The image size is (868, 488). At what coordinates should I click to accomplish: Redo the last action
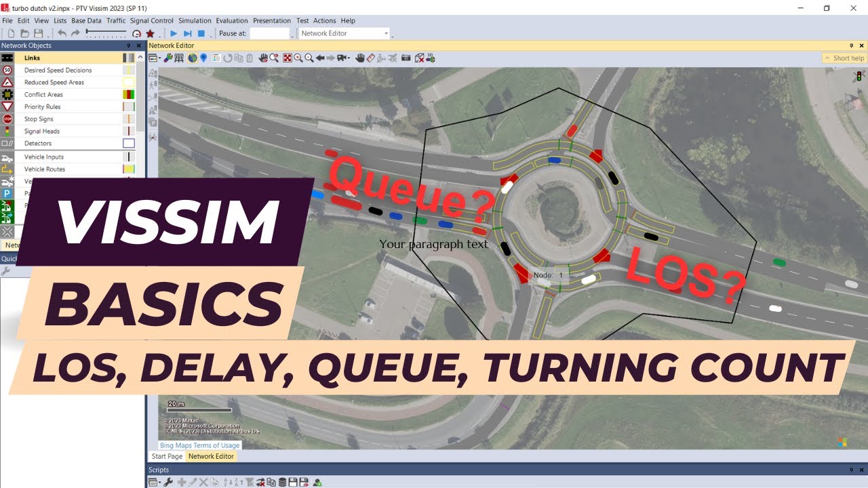tap(75, 33)
